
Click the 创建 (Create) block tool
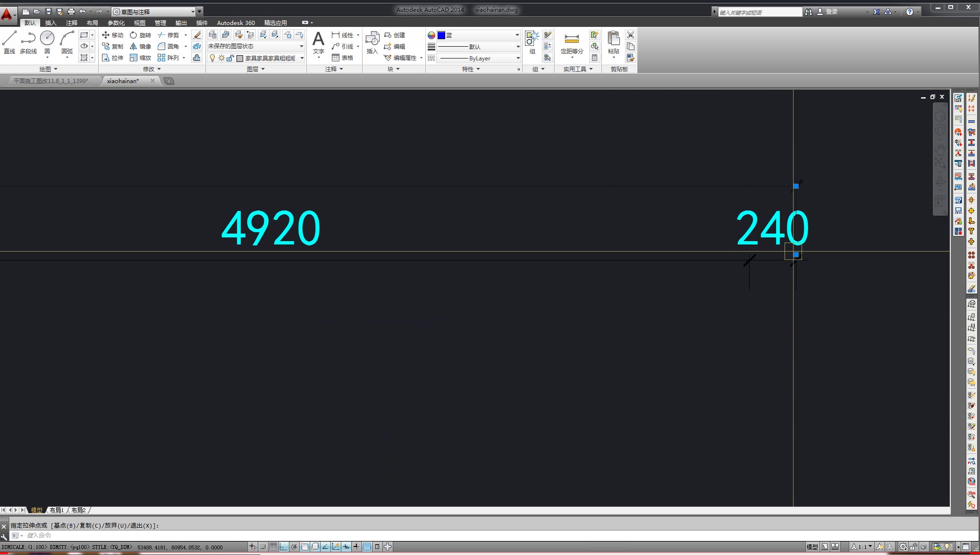(395, 35)
